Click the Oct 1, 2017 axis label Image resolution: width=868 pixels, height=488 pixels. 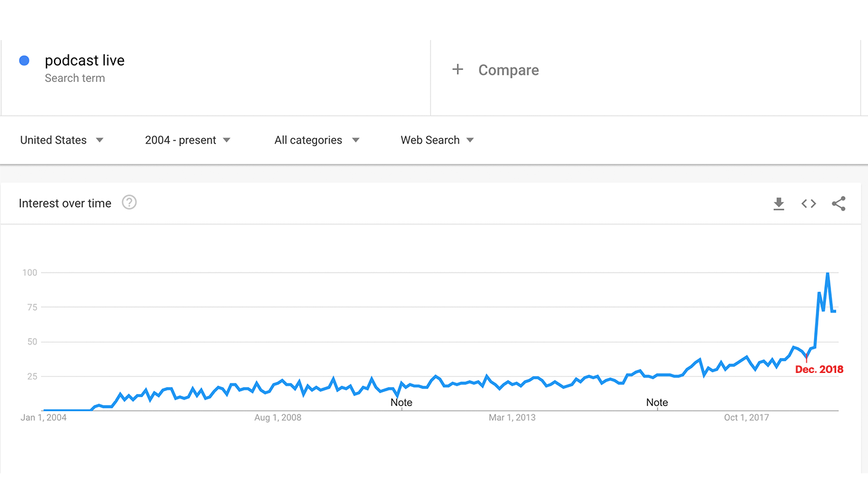(x=746, y=417)
